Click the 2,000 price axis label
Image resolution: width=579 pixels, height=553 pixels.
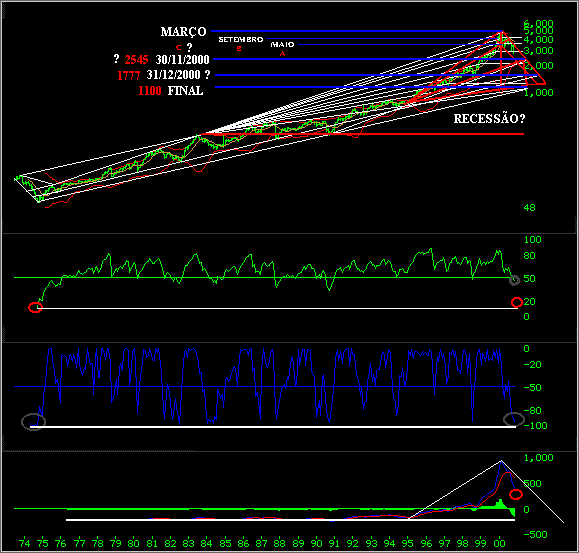pos(538,66)
